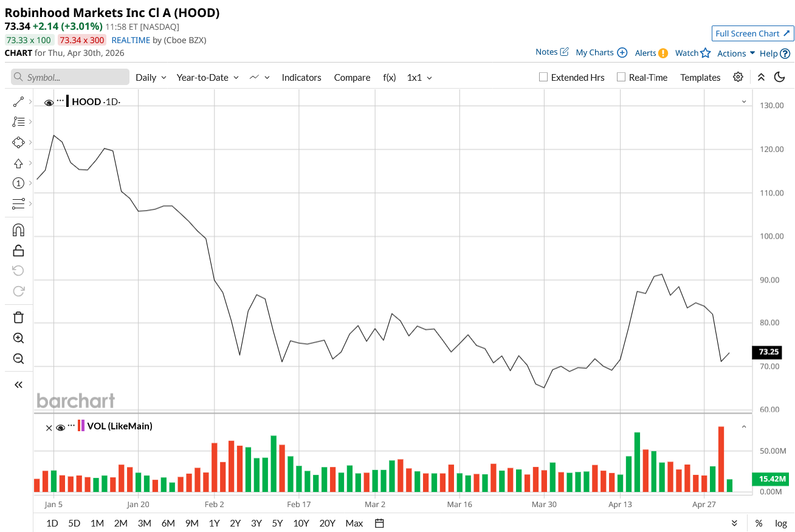Viewport: 795px width, 532px height.
Task: Open the My Charts link
Action: pos(601,53)
